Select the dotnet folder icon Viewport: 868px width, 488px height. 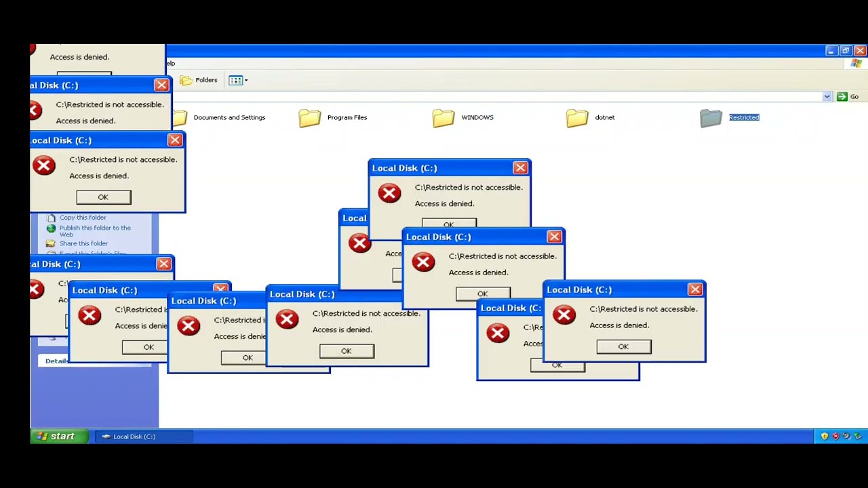click(x=577, y=118)
